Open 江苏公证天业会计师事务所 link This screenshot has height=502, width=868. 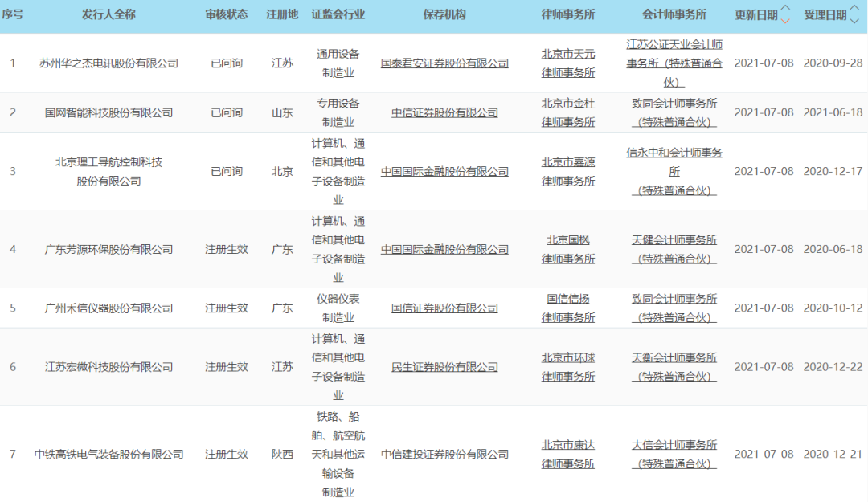(674, 63)
